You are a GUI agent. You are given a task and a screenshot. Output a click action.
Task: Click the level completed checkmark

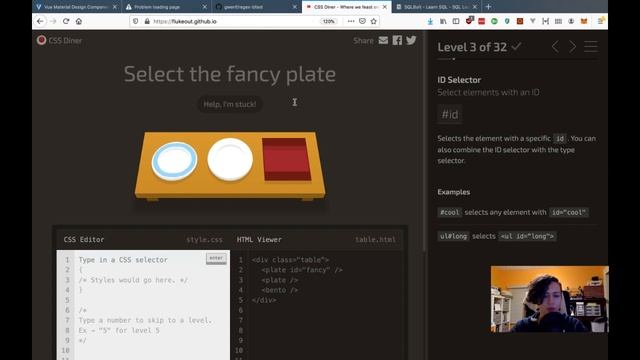pos(516,46)
